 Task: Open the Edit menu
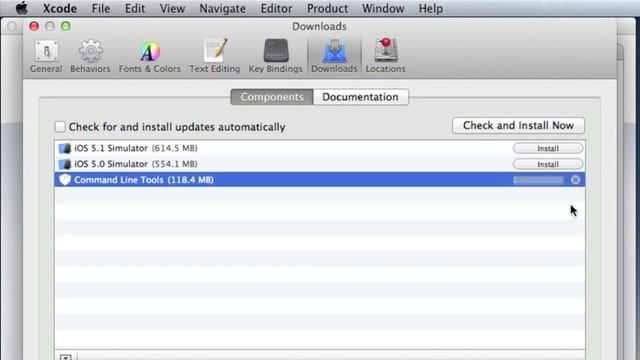click(x=135, y=8)
